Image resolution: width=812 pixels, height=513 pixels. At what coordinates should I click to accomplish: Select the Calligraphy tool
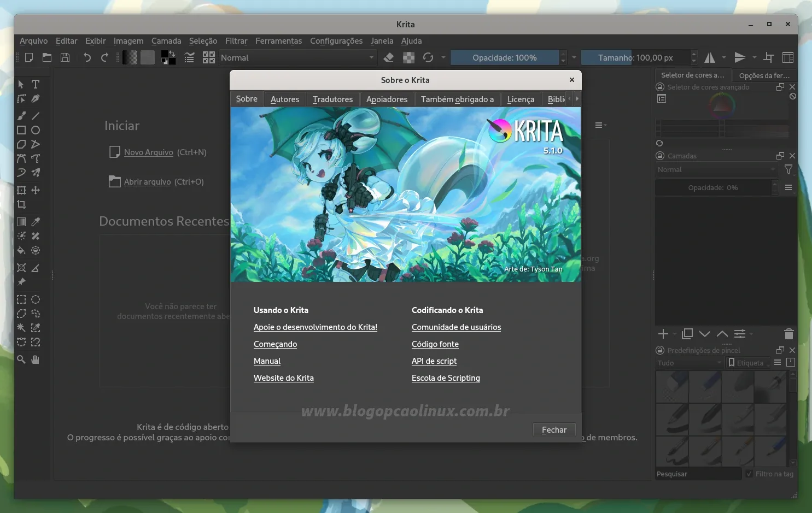point(36,98)
